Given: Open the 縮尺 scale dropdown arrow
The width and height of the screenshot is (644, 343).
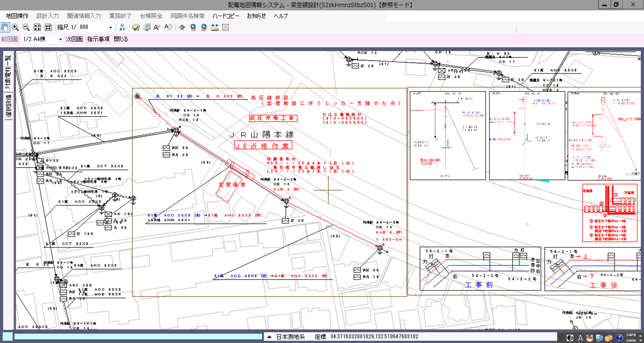Looking at the screenshot, I should point(111,28).
